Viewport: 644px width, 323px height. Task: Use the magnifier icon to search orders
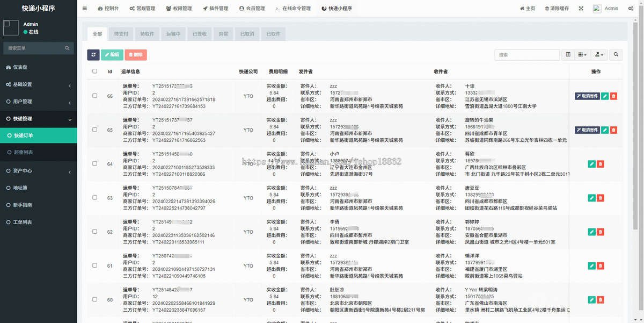(616, 54)
